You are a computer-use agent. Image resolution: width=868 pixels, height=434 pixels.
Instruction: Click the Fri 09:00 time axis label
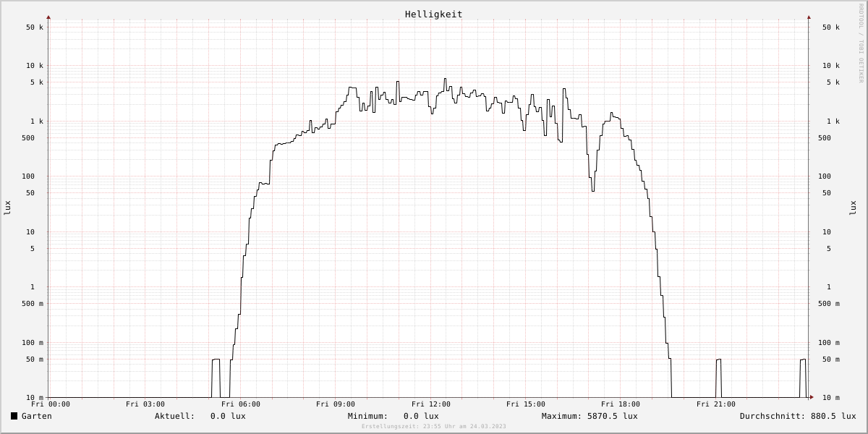(336, 404)
